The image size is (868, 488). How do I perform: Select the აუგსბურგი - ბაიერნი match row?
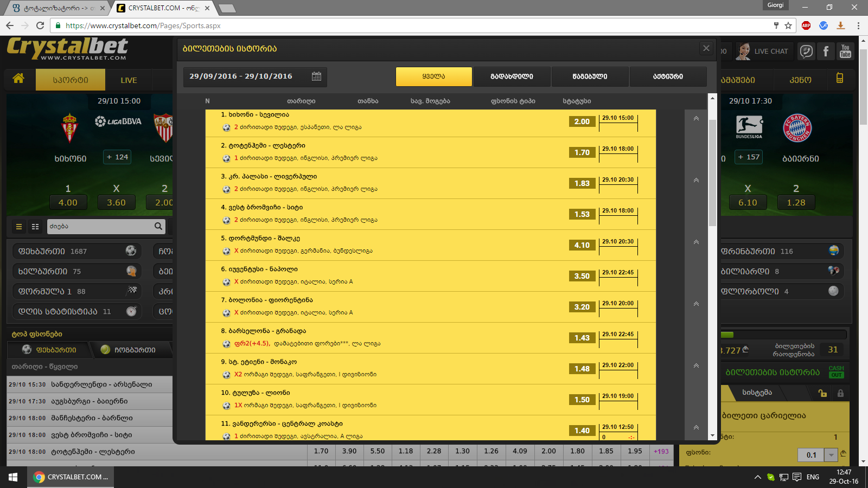click(90, 401)
